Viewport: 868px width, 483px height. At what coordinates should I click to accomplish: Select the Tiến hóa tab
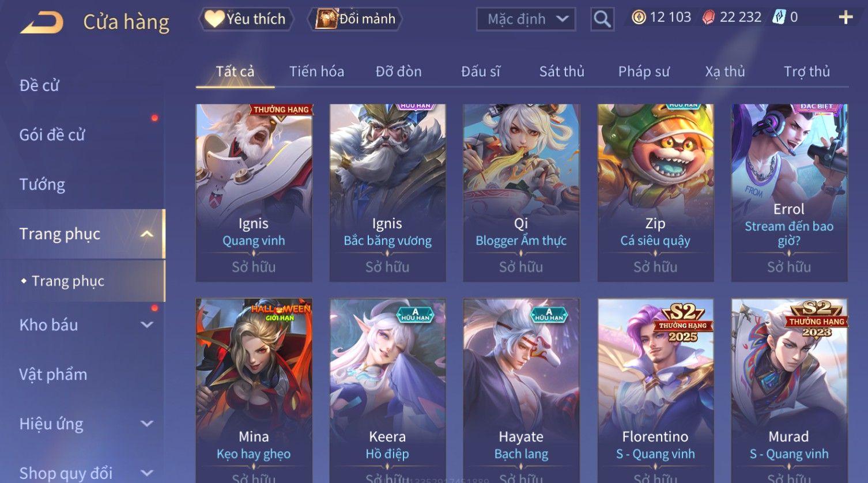[x=316, y=71]
